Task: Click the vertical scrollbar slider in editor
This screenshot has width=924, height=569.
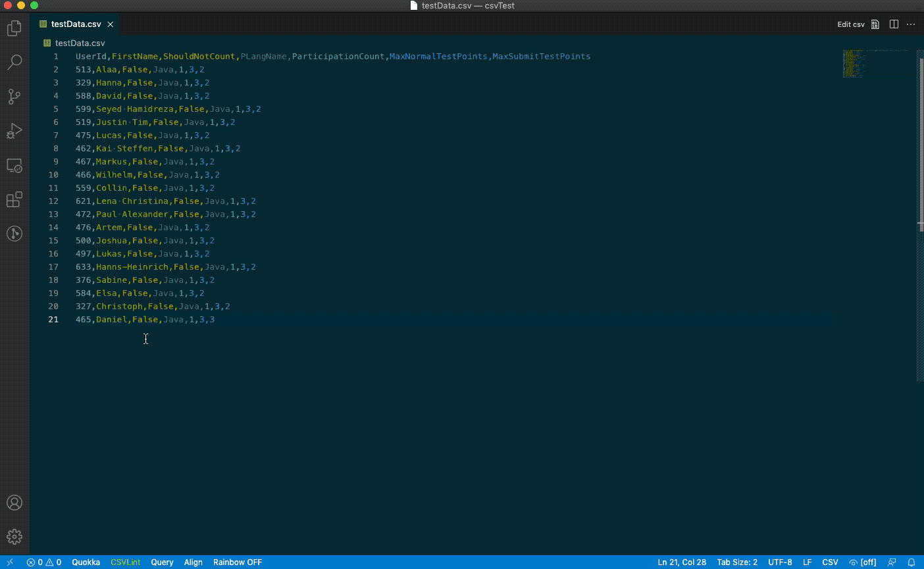Action: (920, 216)
